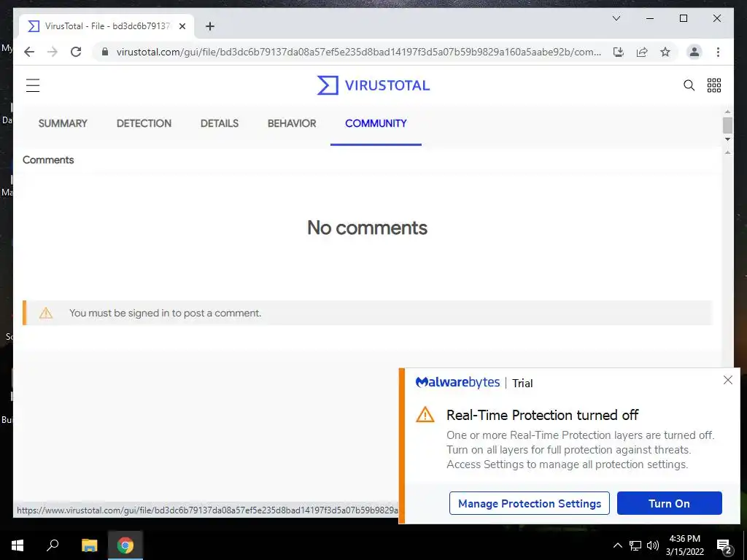Image resolution: width=747 pixels, height=560 pixels.
Task: Select the COMMUNITY tab
Action: pyautogui.click(x=376, y=123)
